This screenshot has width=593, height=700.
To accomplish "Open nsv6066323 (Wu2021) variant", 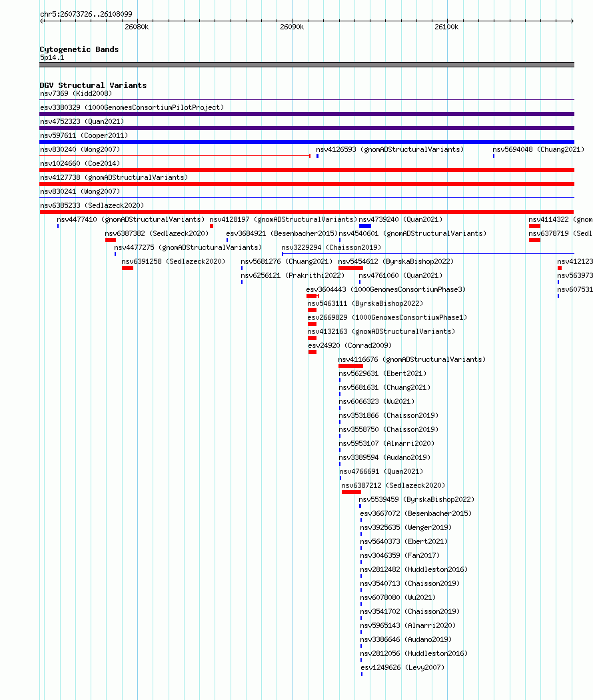I will pos(376,402).
